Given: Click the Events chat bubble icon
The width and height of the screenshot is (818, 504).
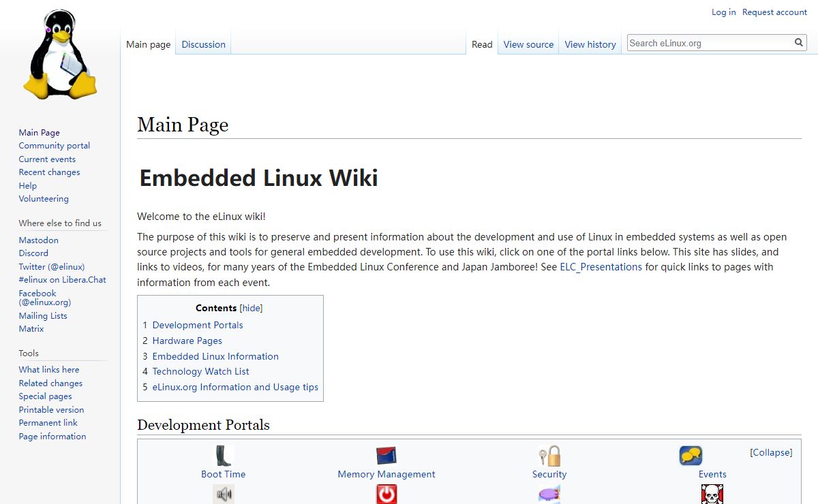Looking at the screenshot, I should pos(691,456).
